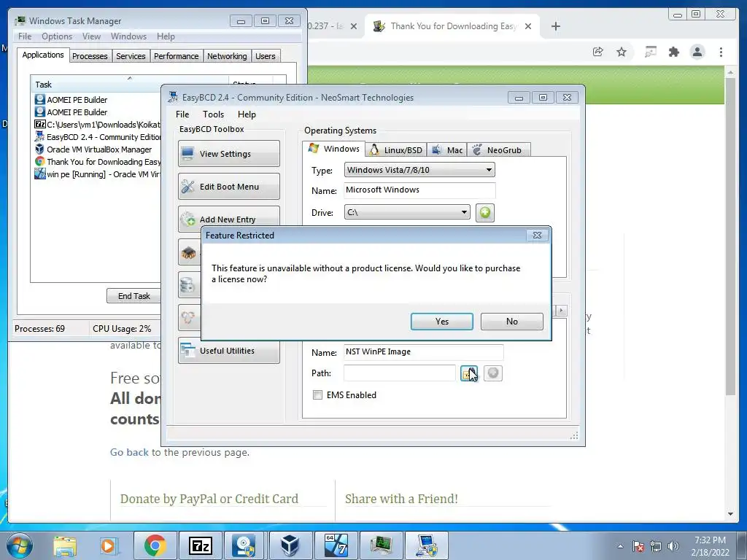Switch to AOMEI PE Builder taskbar icon
The width and height of the screenshot is (747, 560).
245,546
